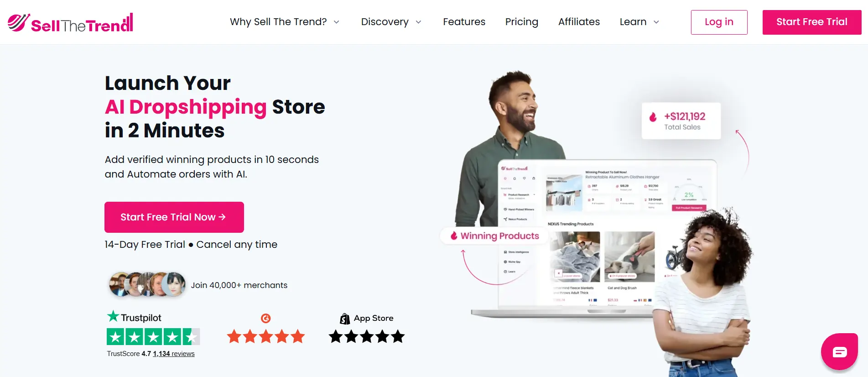Click the Log in button
The width and height of the screenshot is (868, 377).
click(x=719, y=22)
